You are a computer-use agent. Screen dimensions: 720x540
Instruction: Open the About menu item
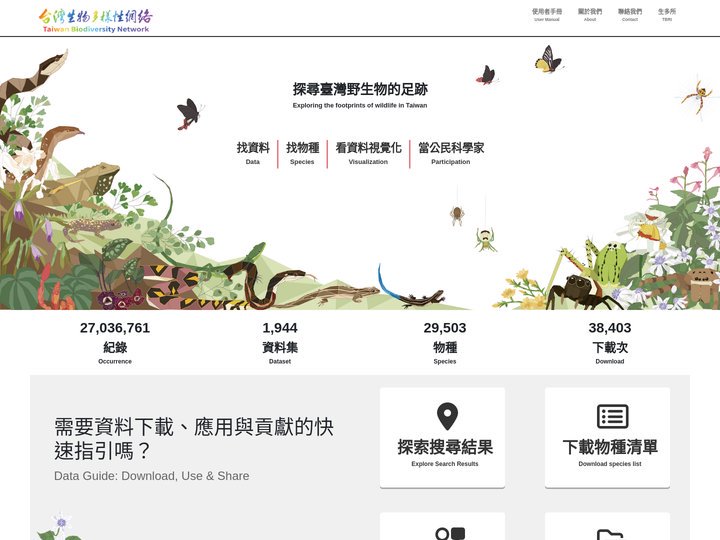[590, 15]
